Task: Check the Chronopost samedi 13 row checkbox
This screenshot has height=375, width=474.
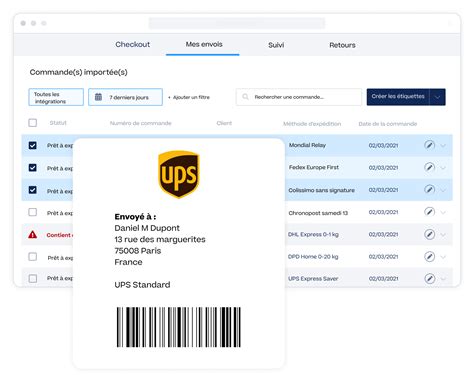Action: tap(33, 212)
